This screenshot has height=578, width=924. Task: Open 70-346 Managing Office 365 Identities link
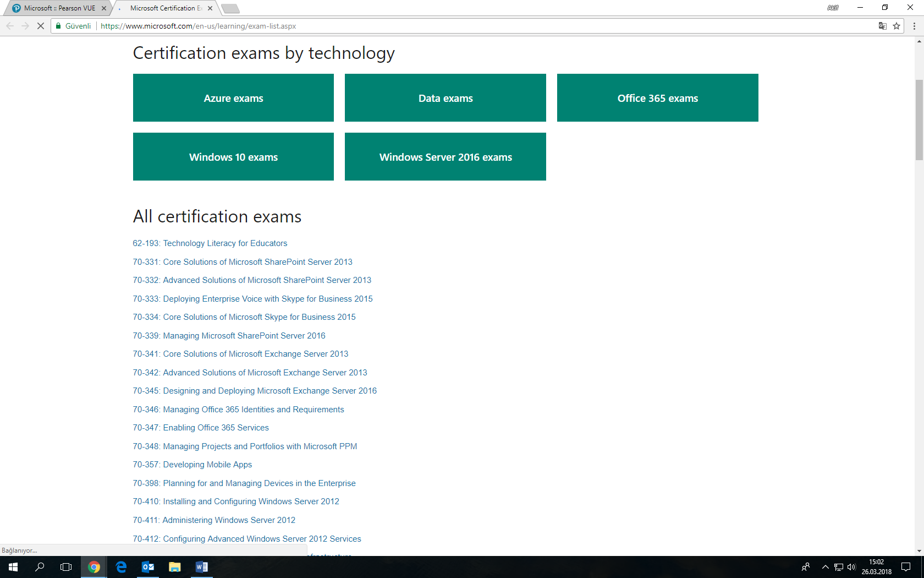(238, 410)
